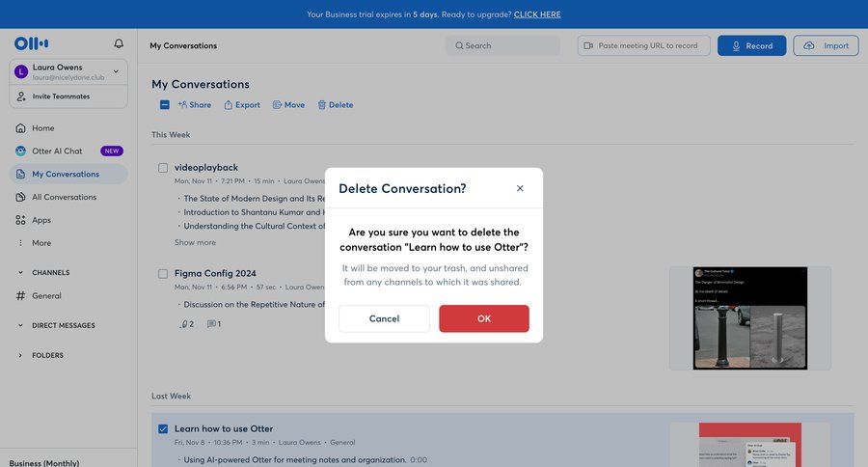Click Using AI-powered Otter outline item
Screen dimensions: 868x467
[x=294, y=460]
